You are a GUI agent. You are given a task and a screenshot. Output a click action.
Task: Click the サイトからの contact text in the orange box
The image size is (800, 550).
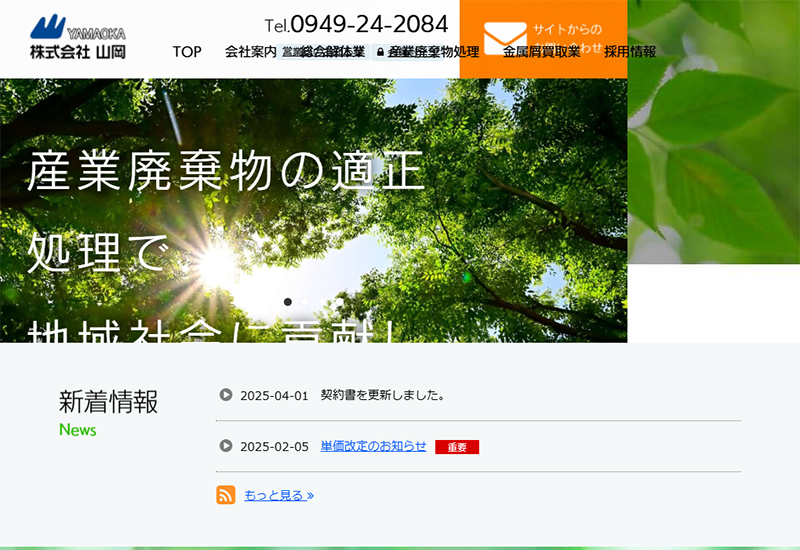pos(567,29)
